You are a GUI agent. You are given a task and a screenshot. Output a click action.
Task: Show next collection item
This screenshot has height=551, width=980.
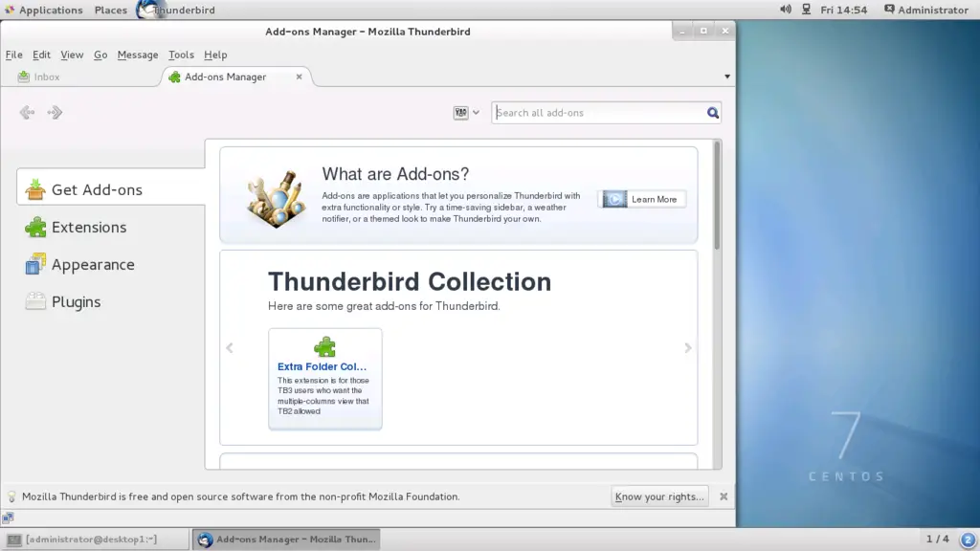pyautogui.click(x=687, y=348)
